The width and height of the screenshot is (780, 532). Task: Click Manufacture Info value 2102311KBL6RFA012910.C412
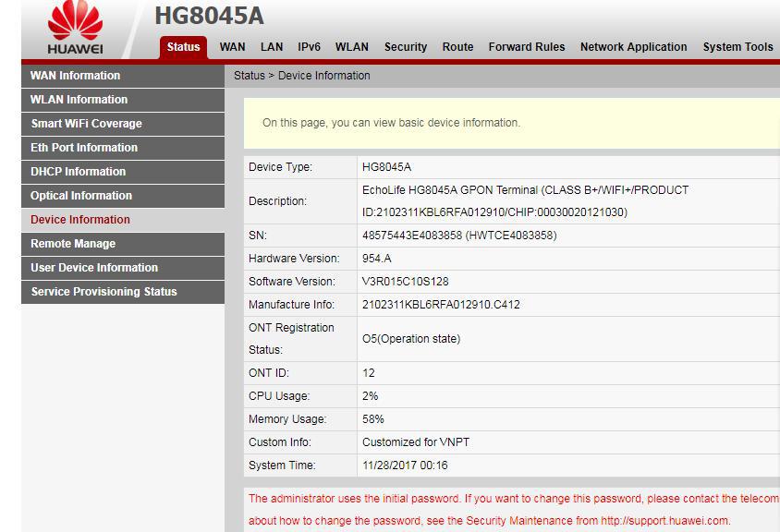tap(441, 305)
